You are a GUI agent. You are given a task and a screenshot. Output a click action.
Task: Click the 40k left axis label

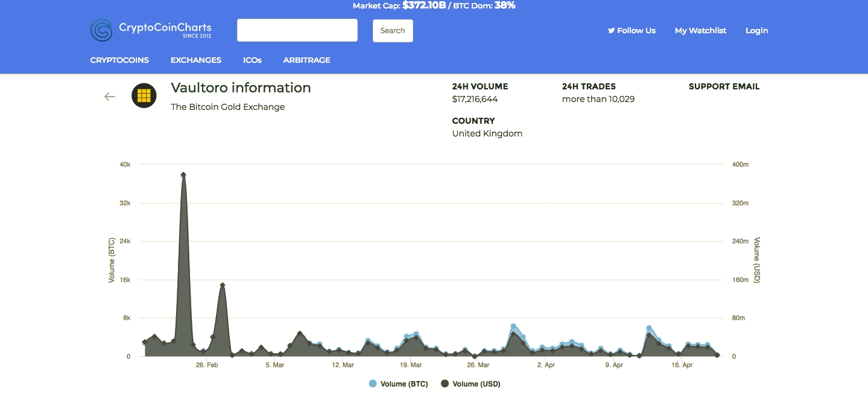coord(125,165)
